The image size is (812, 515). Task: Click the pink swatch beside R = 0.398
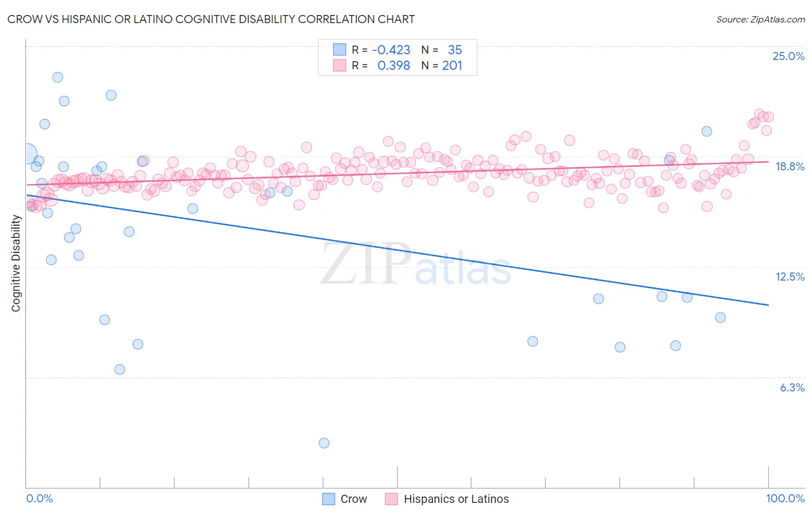339,65
